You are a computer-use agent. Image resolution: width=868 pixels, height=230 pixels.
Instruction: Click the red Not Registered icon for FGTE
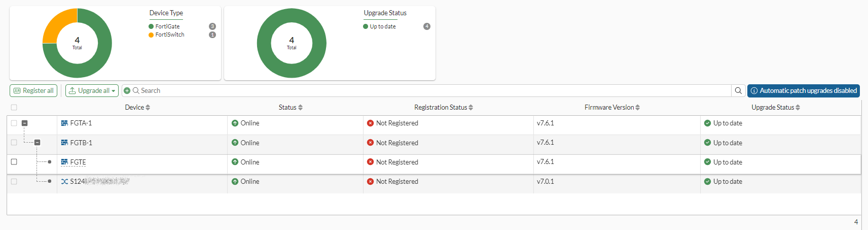(x=370, y=162)
